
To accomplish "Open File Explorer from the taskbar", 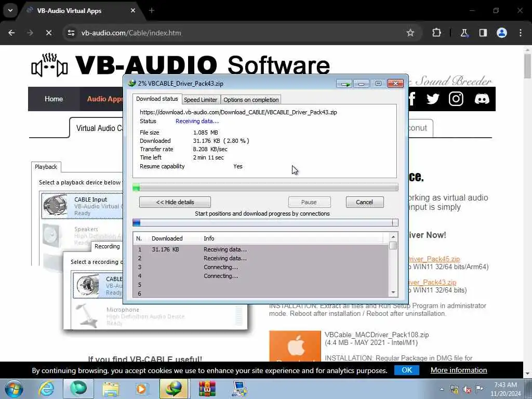I will point(111,389).
